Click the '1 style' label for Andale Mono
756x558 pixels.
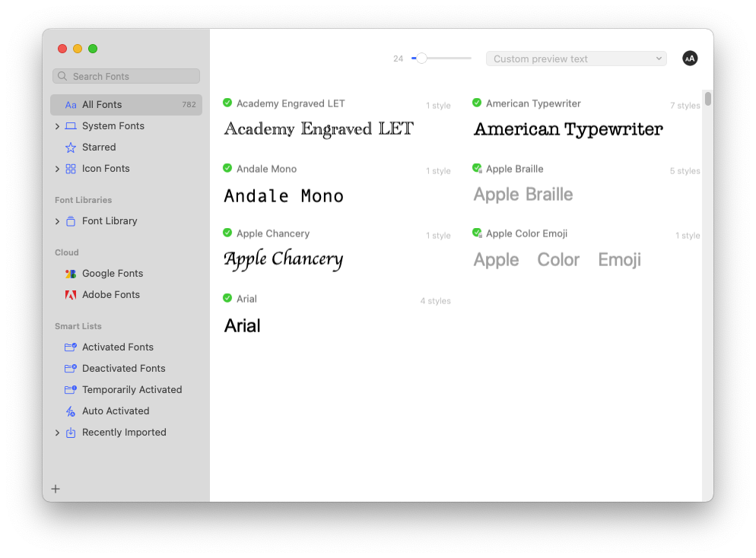pyautogui.click(x=438, y=170)
